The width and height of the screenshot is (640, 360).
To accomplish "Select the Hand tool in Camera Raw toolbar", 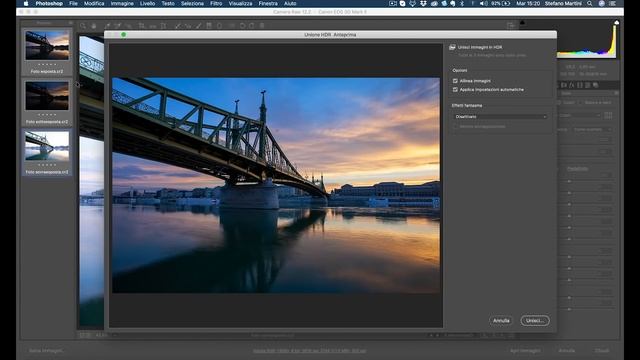I will 93,26.
